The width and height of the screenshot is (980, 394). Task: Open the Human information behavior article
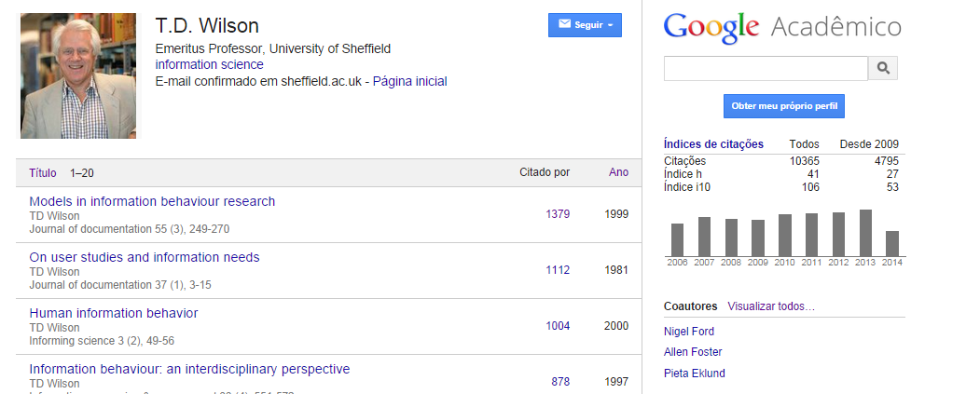point(114,313)
